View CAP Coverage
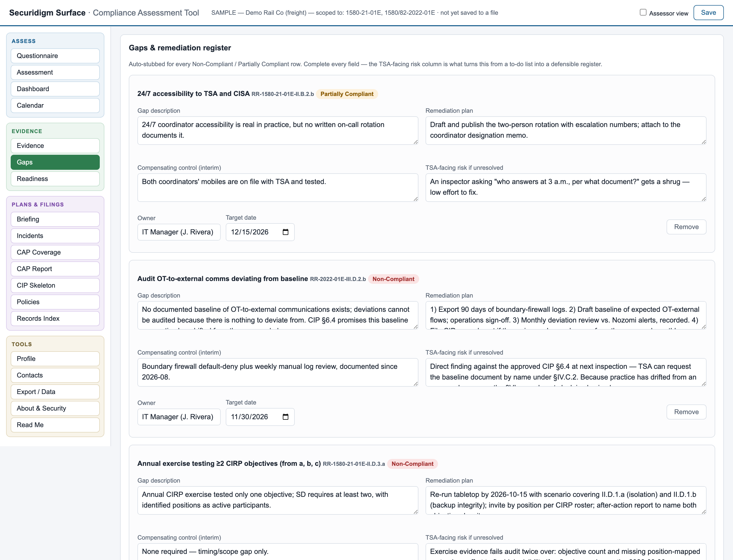 (x=55, y=252)
